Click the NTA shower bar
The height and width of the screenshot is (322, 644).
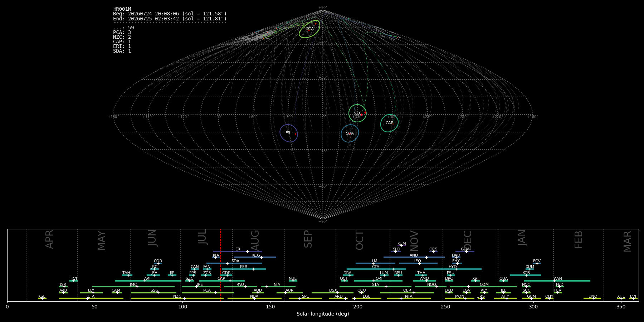[409, 298]
